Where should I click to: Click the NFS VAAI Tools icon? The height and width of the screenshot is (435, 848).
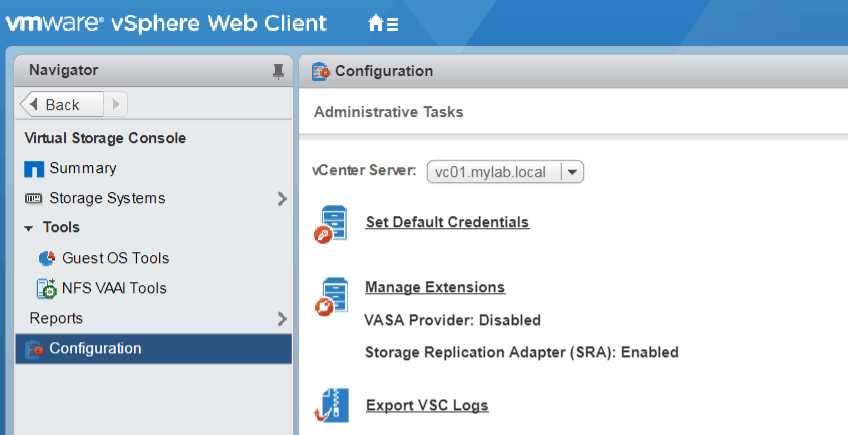pyautogui.click(x=47, y=288)
